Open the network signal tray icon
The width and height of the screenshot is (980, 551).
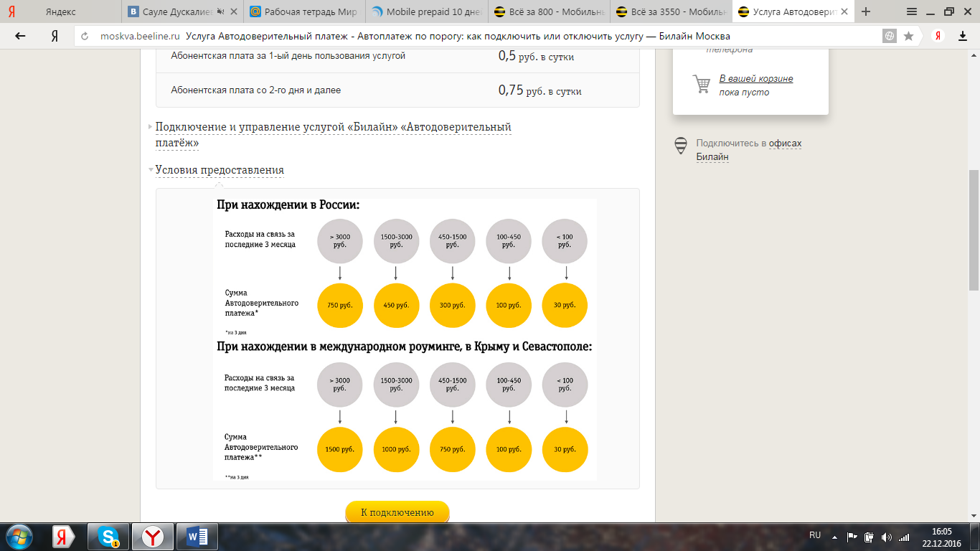904,537
